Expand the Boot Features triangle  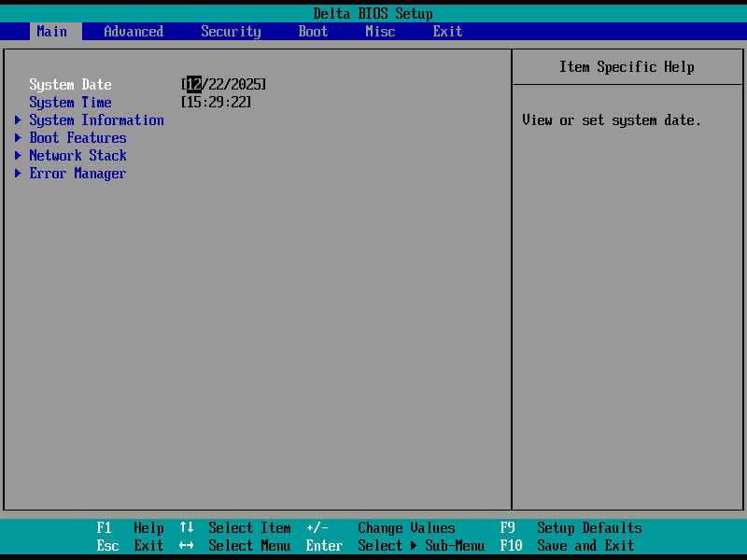click(18, 137)
